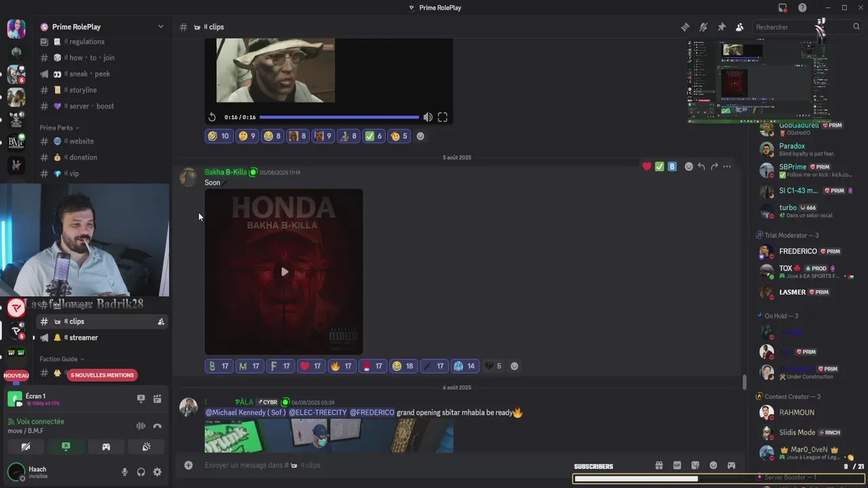Add heart reaction from hover toolbar

coord(647,167)
